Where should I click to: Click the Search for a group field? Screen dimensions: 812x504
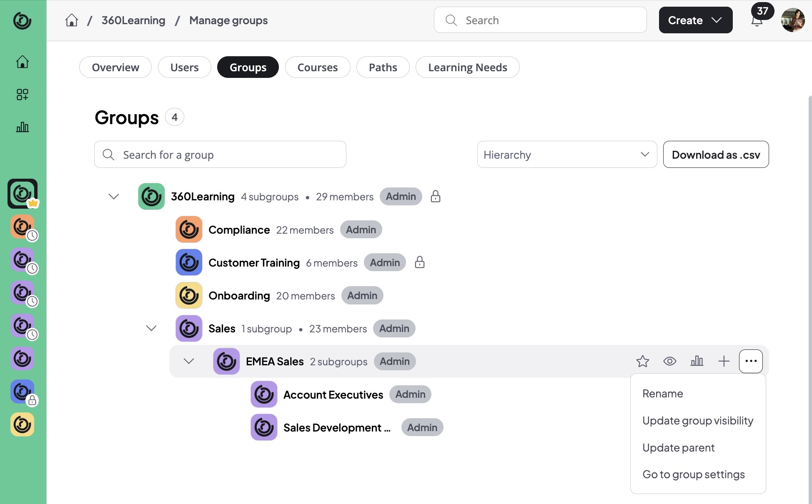tap(220, 155)
